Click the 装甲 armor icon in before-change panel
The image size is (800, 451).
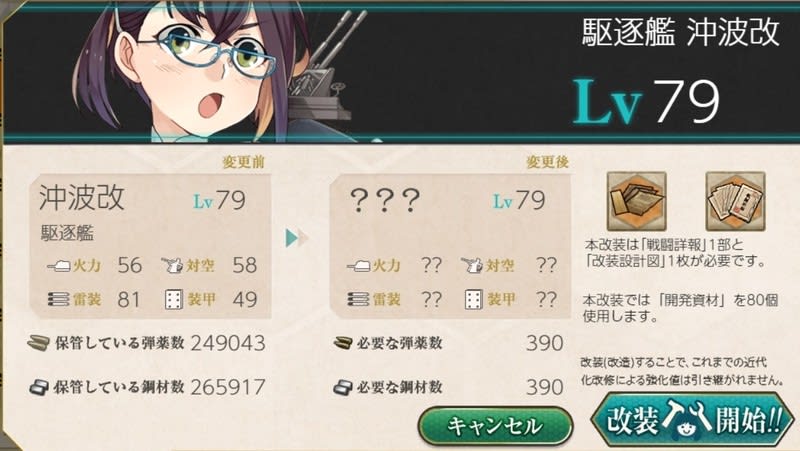tap(173, 299)
